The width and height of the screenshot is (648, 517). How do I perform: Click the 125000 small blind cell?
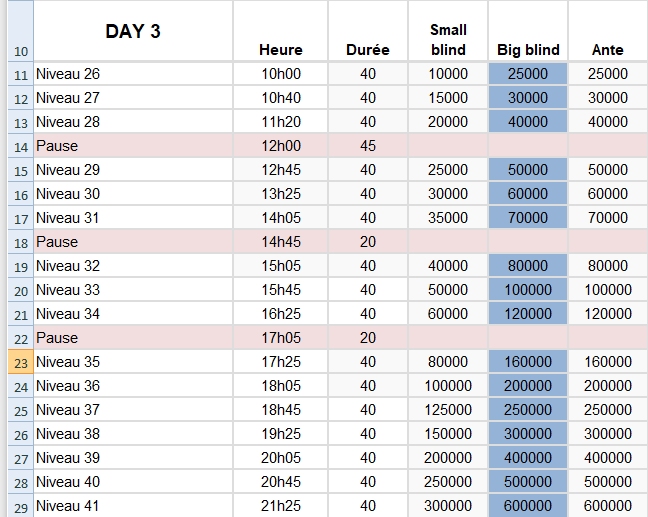448,410
